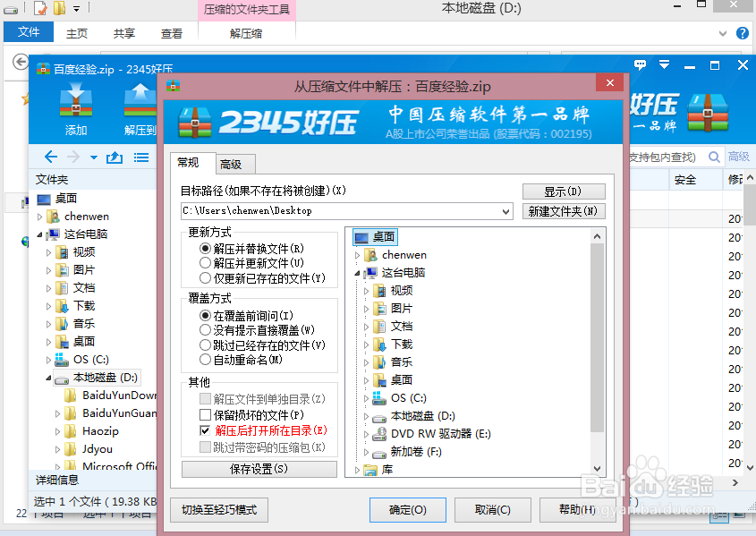Viewport: 756px width, 536px height.
Task: Open the target path dropdown arrow
Action: (505, 211)
